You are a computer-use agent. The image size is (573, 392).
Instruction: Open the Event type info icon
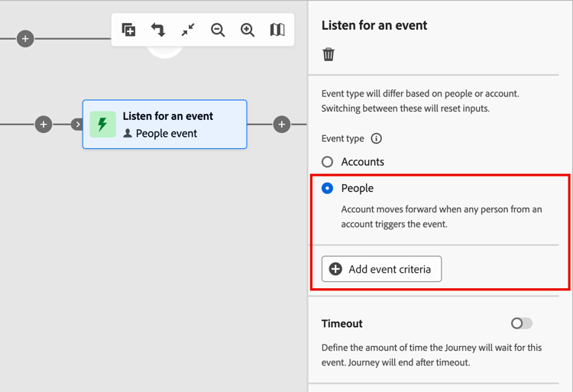point(377,138)
